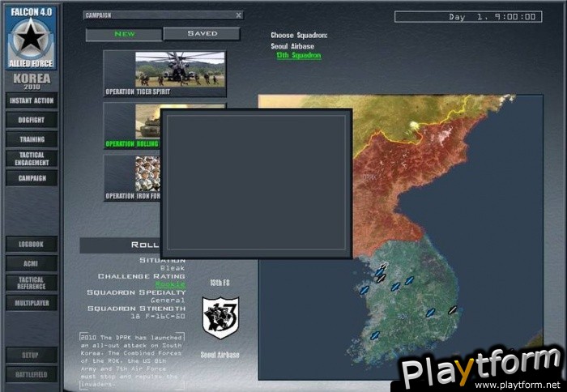Viewport: 567px width, 392px height.
Task: Open the Setup screen
Action: click(32, 355)
